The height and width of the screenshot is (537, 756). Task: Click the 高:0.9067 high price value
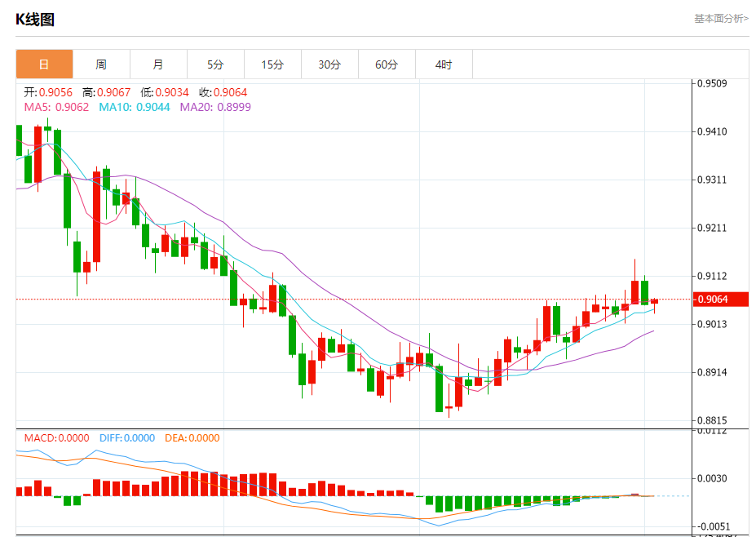tap(106, 92)
